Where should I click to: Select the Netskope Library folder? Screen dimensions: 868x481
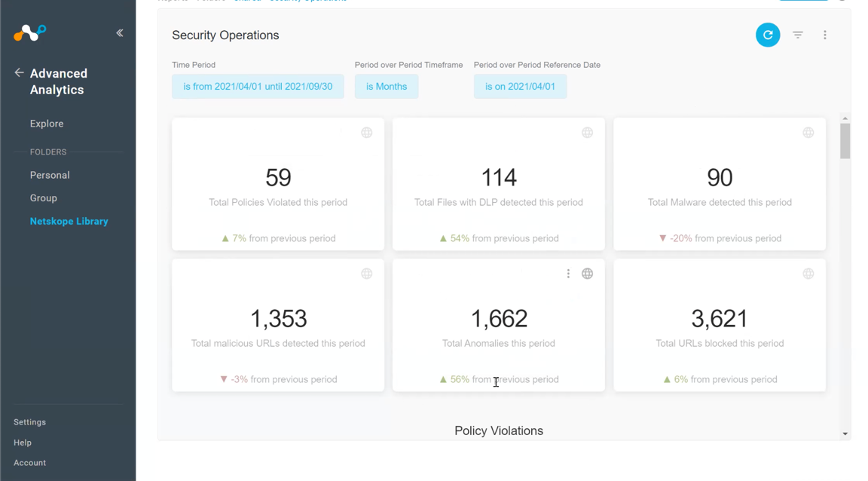(x=69, y=221)
